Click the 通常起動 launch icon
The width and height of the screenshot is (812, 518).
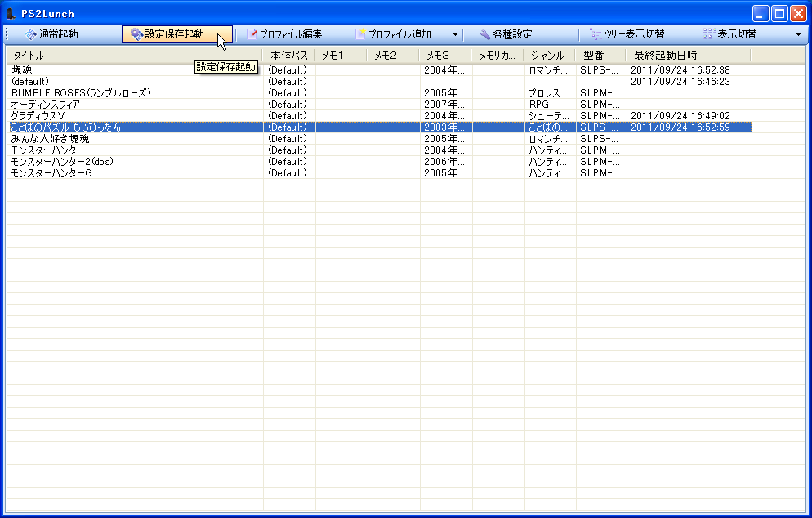[x=30, y=34]
